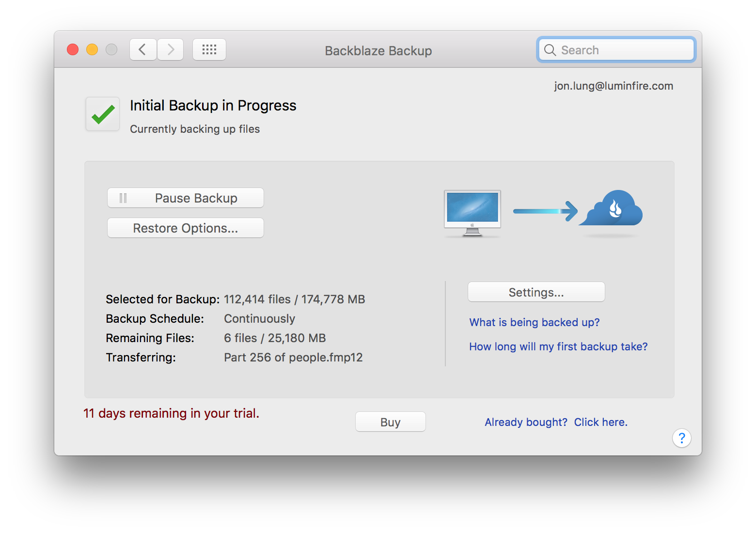Click '11 days remaining in your trial.' text
Screen dimensions: 756x533
pyautogui.click(x=172, y=413)
